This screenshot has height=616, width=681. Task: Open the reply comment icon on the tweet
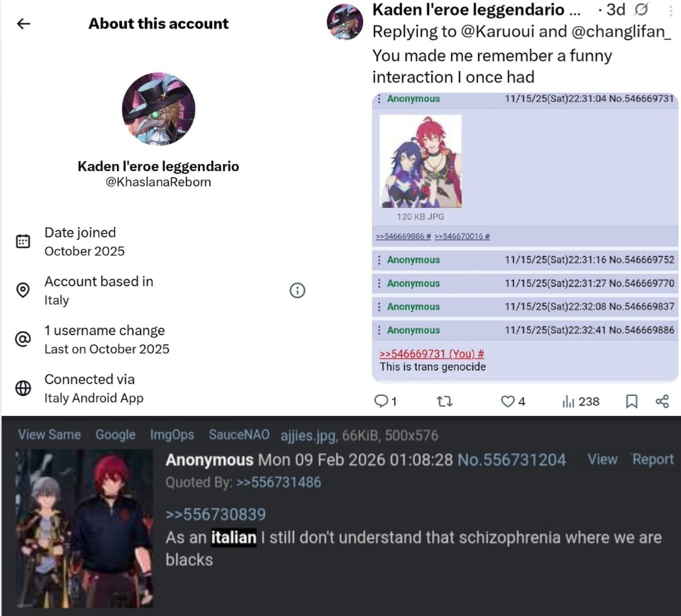point(381,401)
